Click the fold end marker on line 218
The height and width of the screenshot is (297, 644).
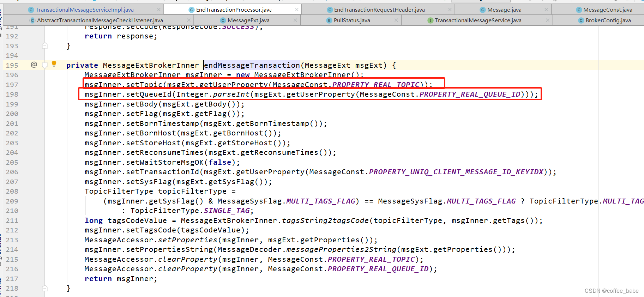(x=45, y=288)
